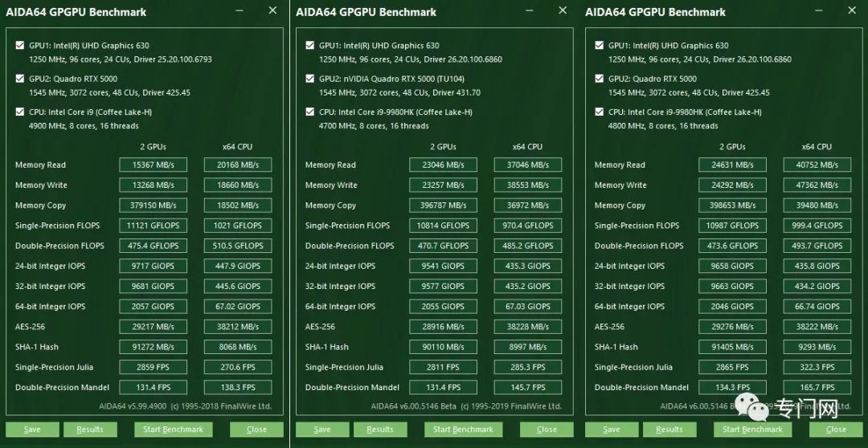Select the 285.3 FPS Julia CPU result

[x=528, y=367]
